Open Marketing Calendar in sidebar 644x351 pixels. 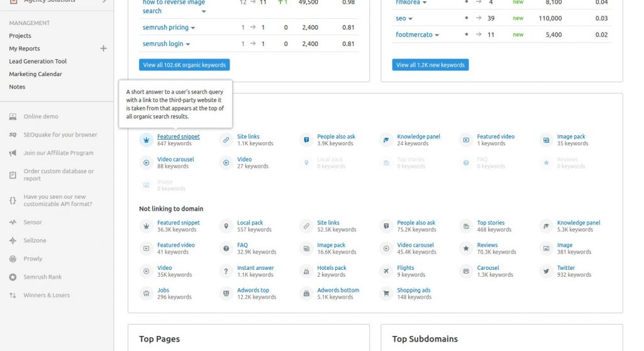(36, 74)
